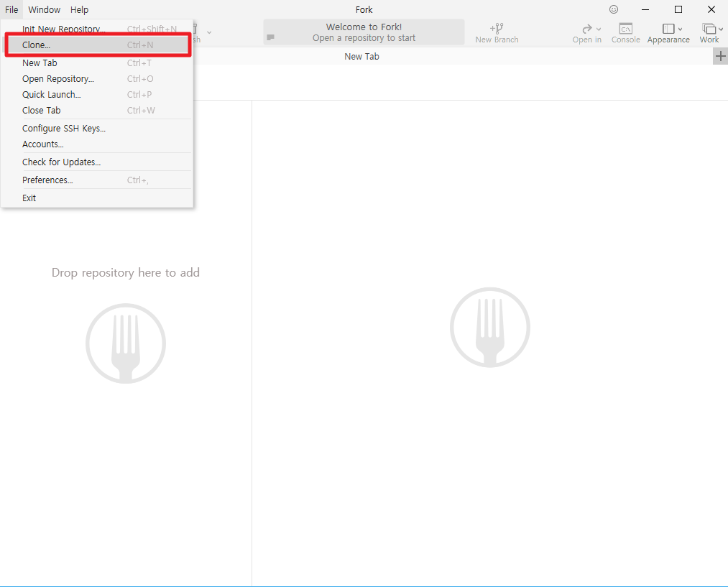Minimize the Fork window
Image resolution: width=728 pixels, height=587 pixels.
[x=645, y=9]
